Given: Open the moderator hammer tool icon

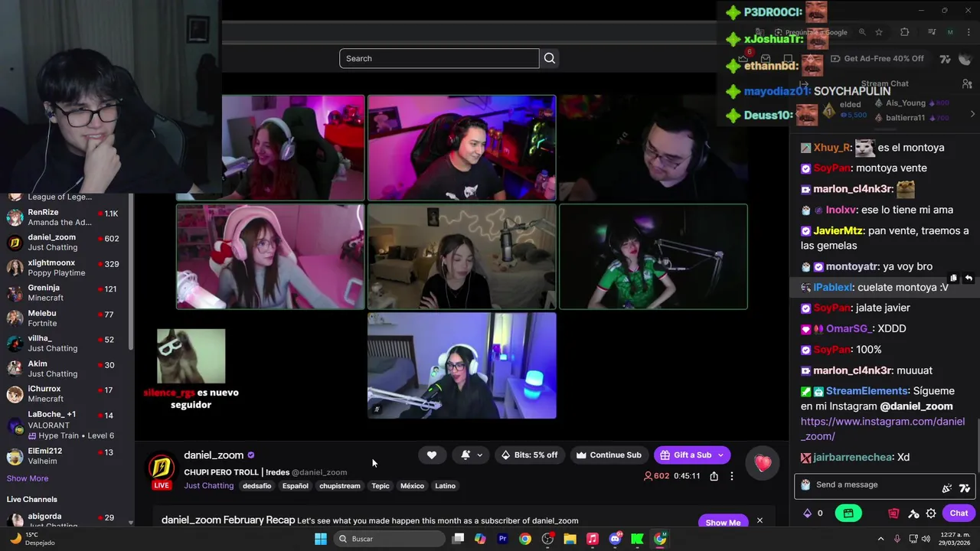Looking at the screenshot, I should point(913,514).
